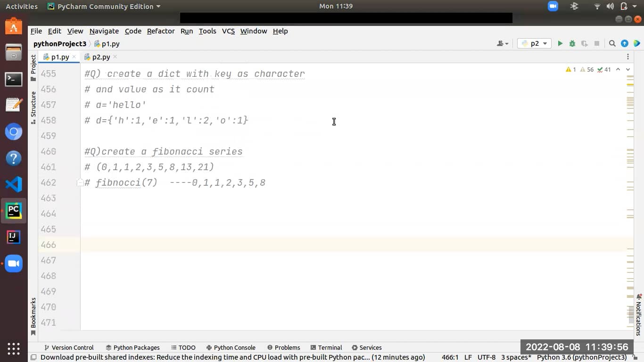Open the Help menu

(x=280, y=31)
